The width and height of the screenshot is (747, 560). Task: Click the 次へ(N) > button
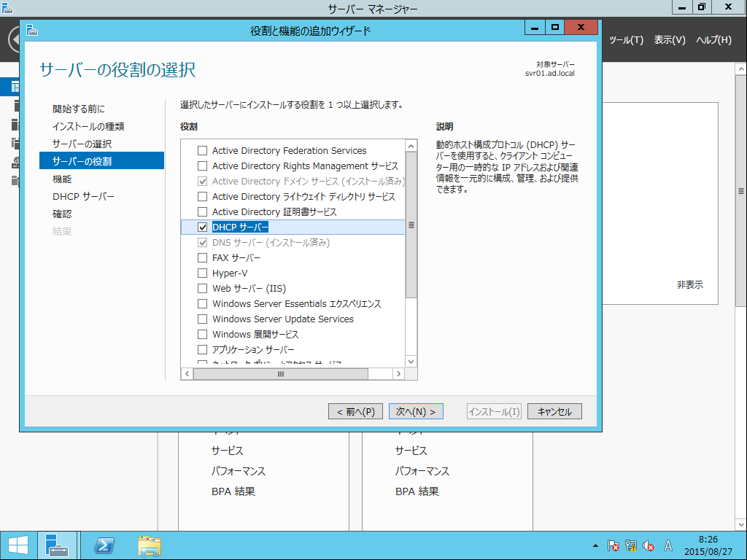pos(416,411)
